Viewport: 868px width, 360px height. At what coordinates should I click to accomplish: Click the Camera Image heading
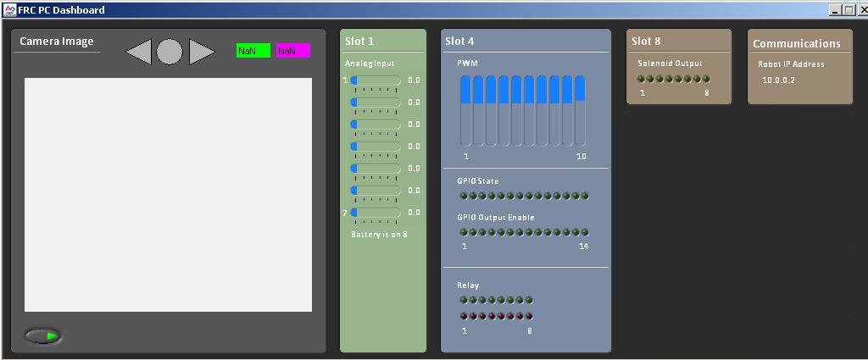[57, 42]
